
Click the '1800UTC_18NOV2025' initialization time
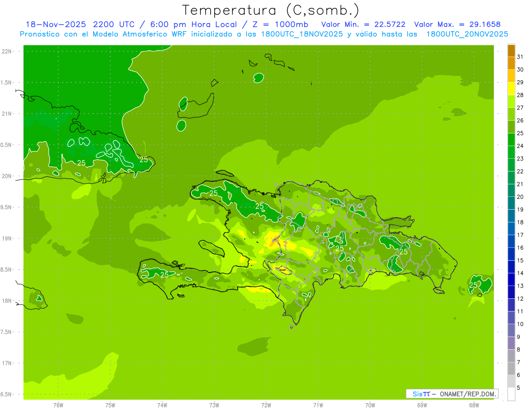(302, 34)
